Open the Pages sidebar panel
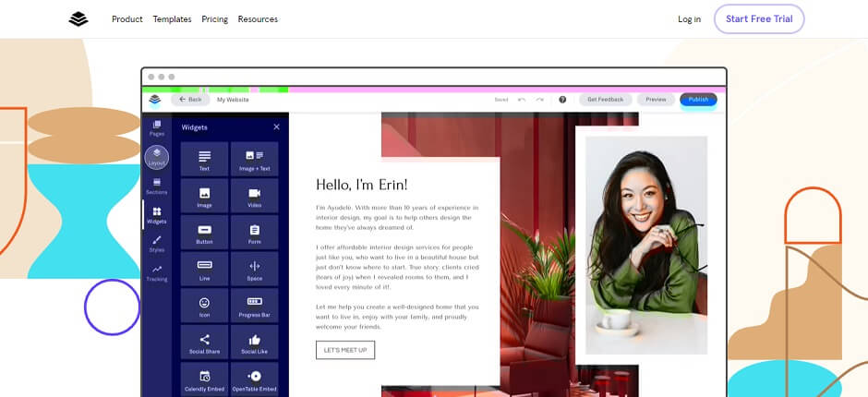868x397 pixels. pos(157,128)
